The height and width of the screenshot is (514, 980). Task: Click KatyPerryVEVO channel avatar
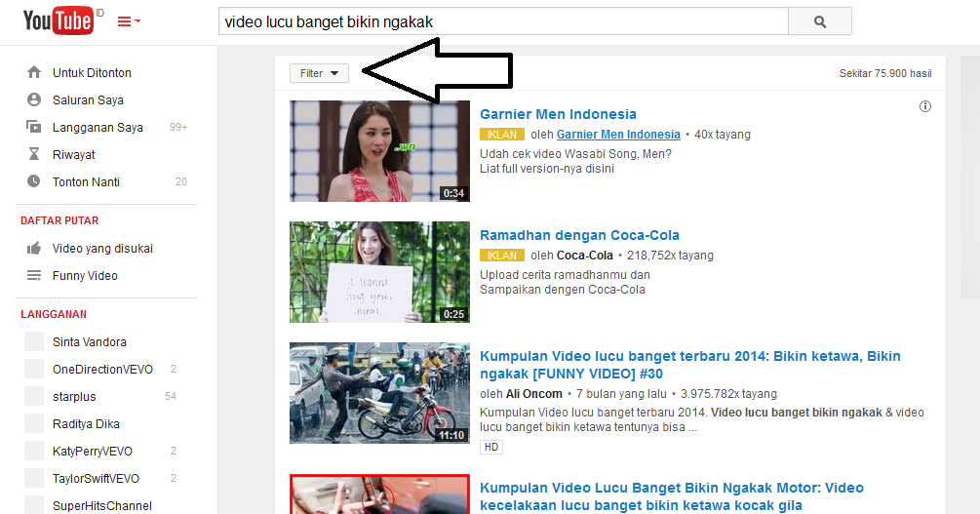point(34,451)
